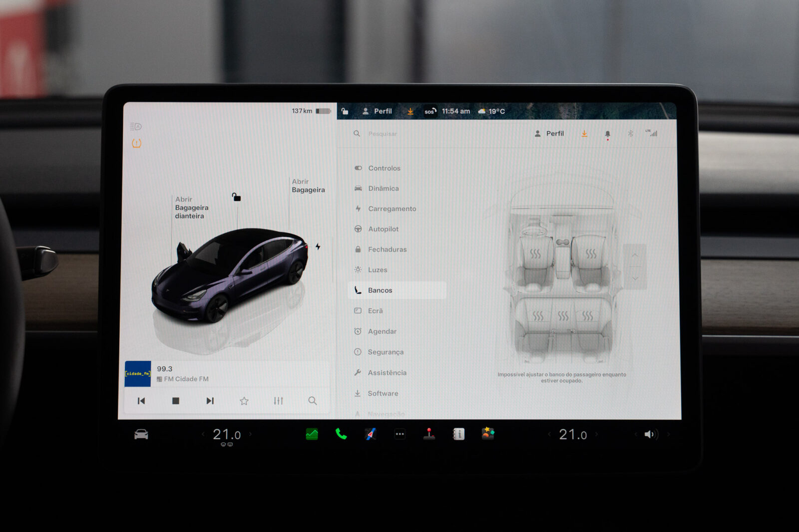Decrease the passenger temperature with left chevron
Image resolution: width=799 pixels, height=532 pixels.
[549, 434]
